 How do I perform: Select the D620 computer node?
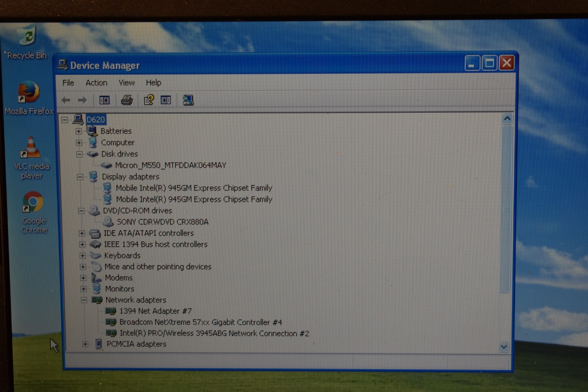tap(96, 119)
